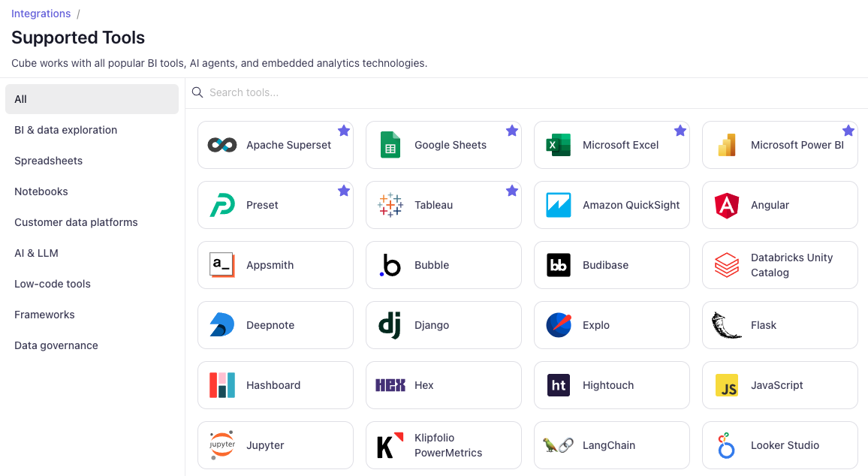868x476 pixels.
Task: Click the Preset logo icon
Action: (x=222, y=205)
